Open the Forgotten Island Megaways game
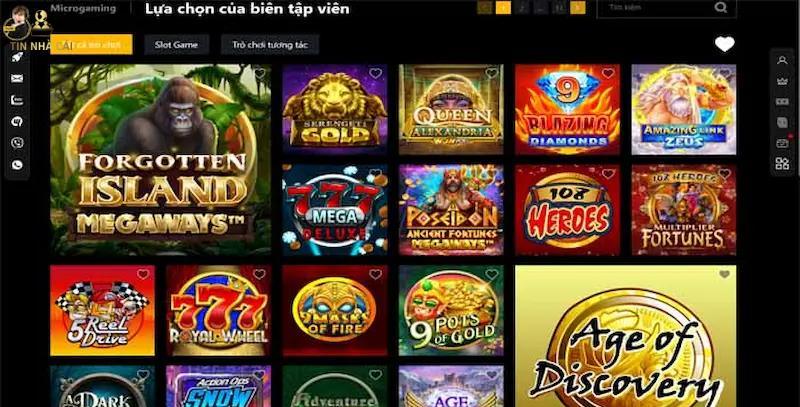 click(x=161, y=160)
